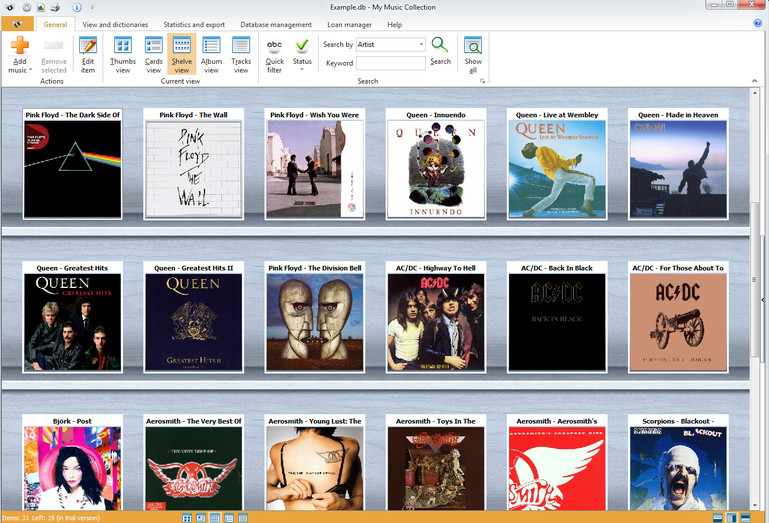Viewport: 769px width, 523px height.
Task: Switch to Tracks view
Action: click(x=241, y=54)
